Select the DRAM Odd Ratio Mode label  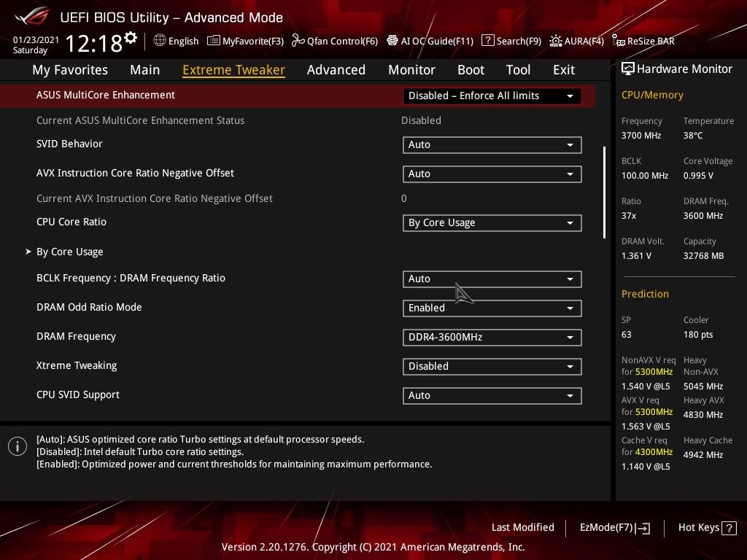point(89,307)
